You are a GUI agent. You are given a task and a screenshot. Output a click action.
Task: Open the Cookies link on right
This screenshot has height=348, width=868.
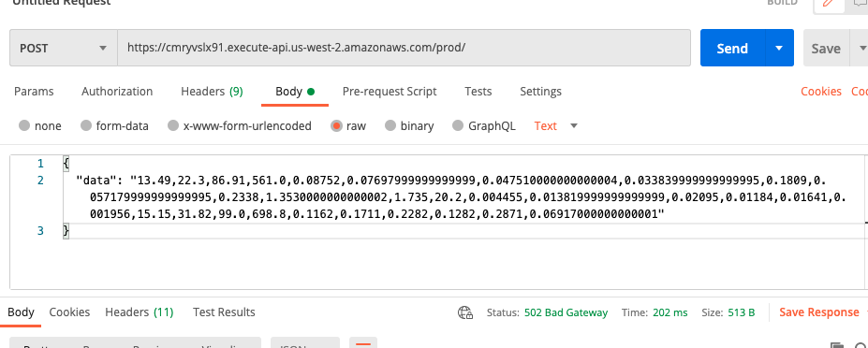[821, 92]
